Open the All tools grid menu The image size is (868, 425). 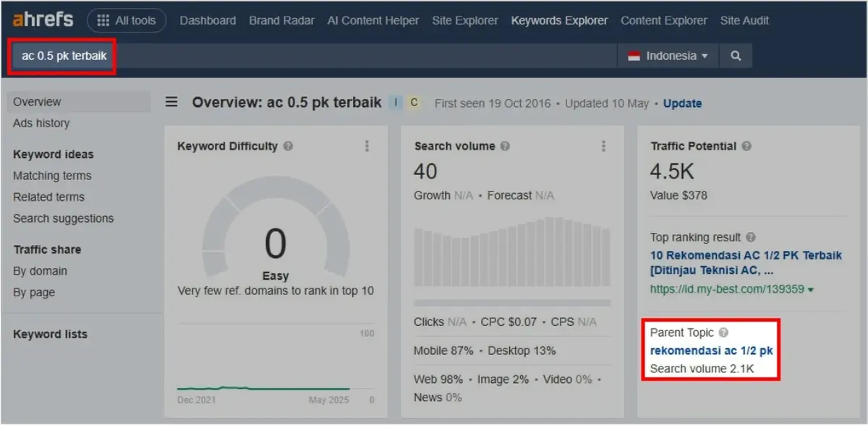pyautogui.click(x=127, y=20)
